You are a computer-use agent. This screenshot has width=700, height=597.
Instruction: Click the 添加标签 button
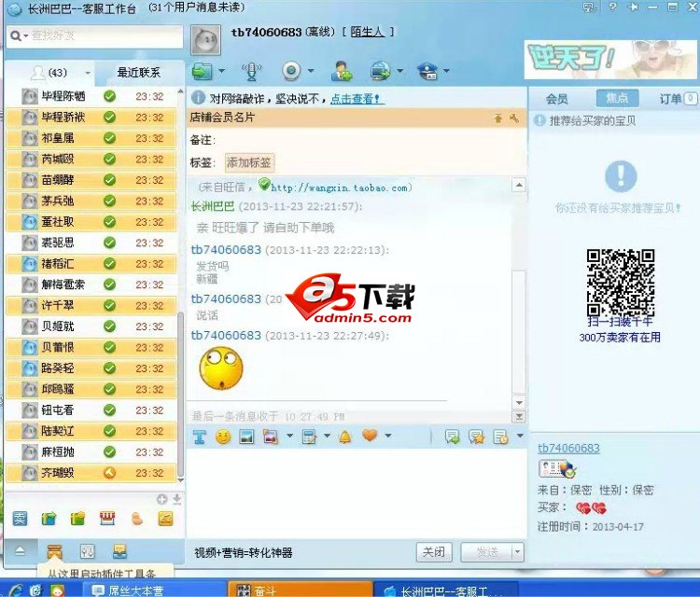(x=249, y=163)
